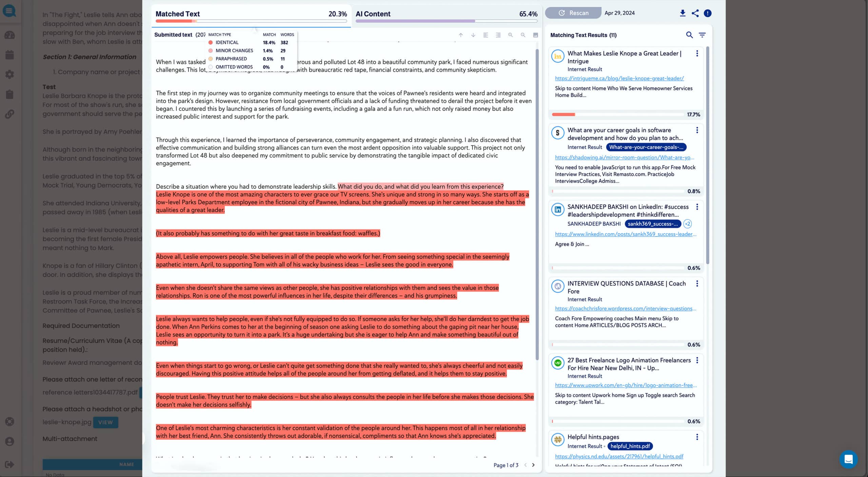Open options menu for SANKHADEEP BAKSHI LinkedIn result
Viewport: 868px width, 477px height.
point(697,207)
